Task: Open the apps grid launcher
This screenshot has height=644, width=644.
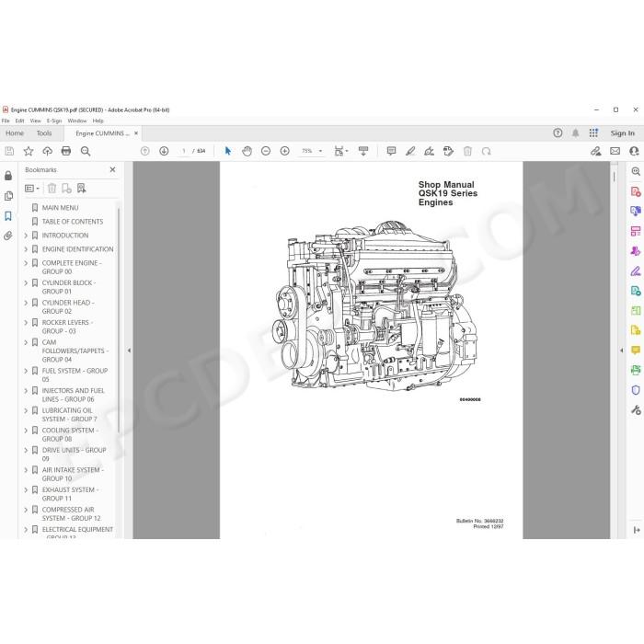Action: coord(593,133)
